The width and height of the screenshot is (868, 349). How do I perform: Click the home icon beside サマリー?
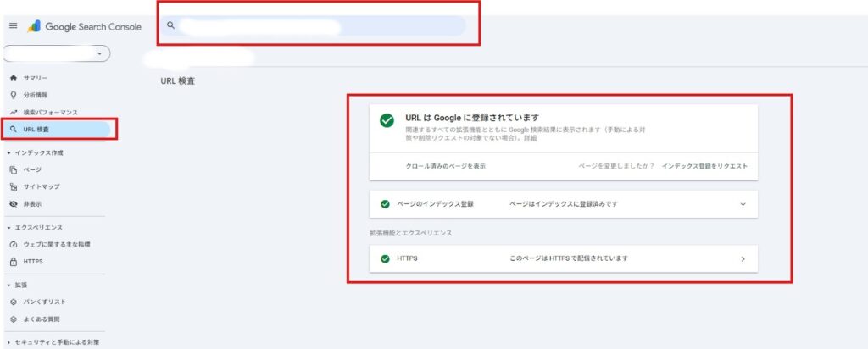(14, 78)
